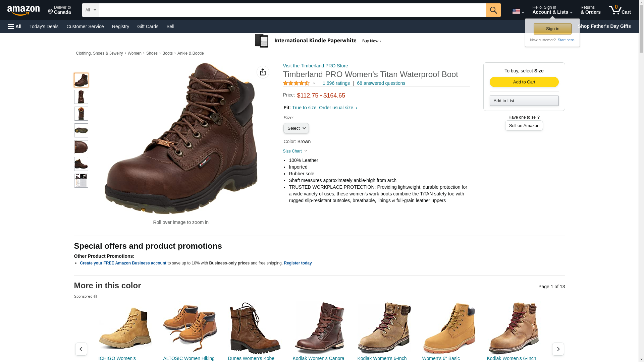Expand the Size Chart
The width and height of the screenshot is (644, 362).
coord(295,151)
